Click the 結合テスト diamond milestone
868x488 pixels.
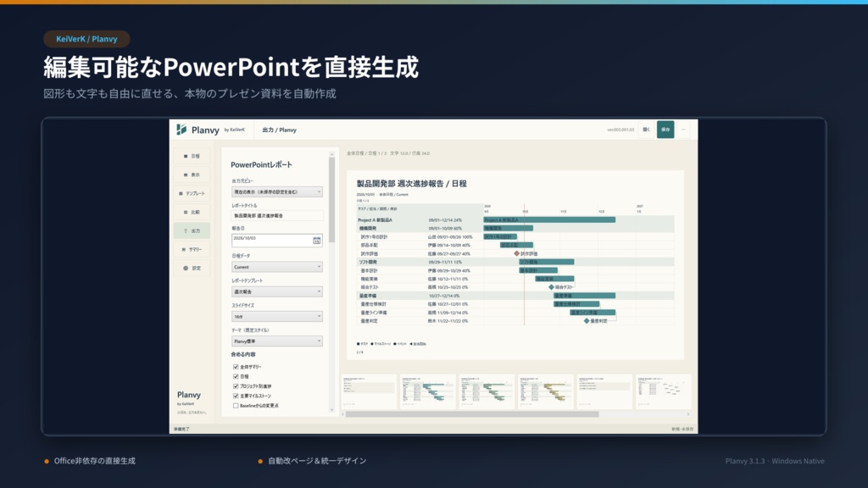click(551, 287)
